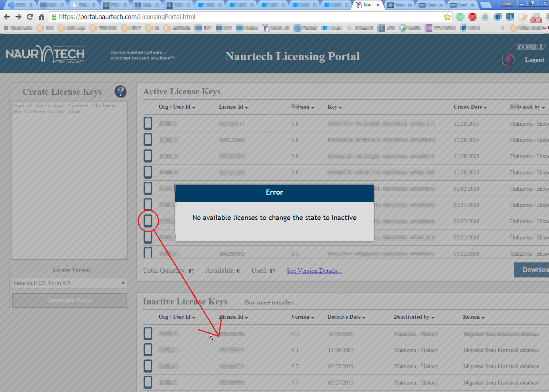Viewport: 549px width, 392px height.
Task: Toggle the device icon on first inactive license row
Action: (148, 333)
